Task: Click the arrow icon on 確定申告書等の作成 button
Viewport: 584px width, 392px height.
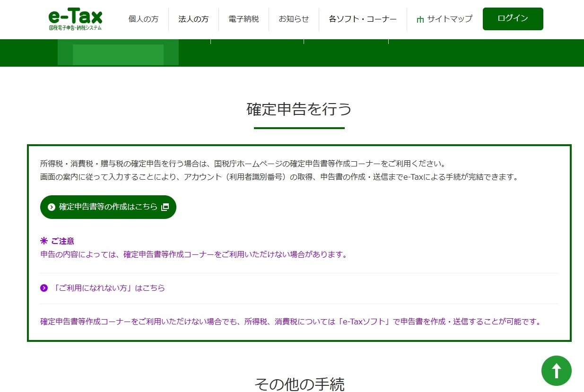Action: (x=52, y=207)
